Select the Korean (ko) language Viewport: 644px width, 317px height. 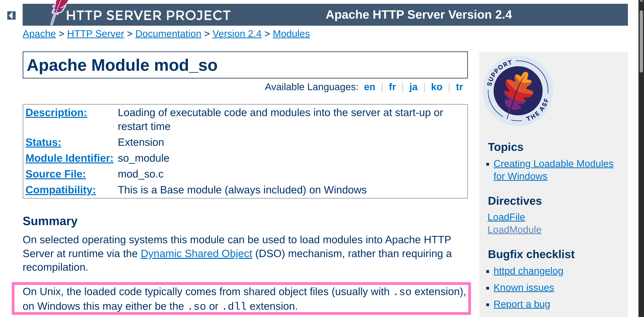[x=436, y=87]
